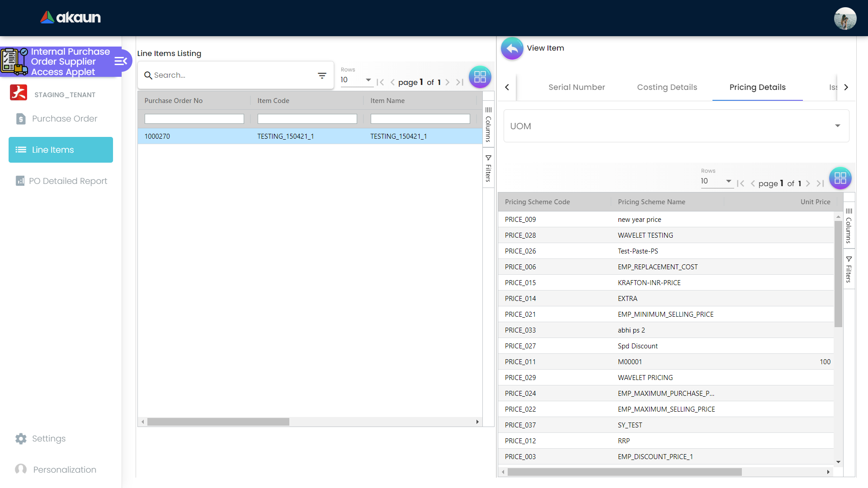Open PO Detailed Report in sidebar

pos(68,181)
